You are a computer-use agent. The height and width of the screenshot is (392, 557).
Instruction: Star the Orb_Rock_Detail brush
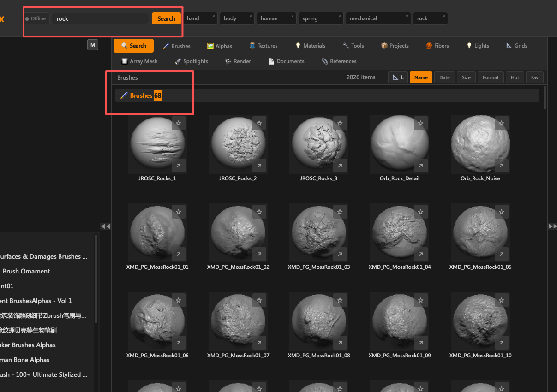click(420, 123)
